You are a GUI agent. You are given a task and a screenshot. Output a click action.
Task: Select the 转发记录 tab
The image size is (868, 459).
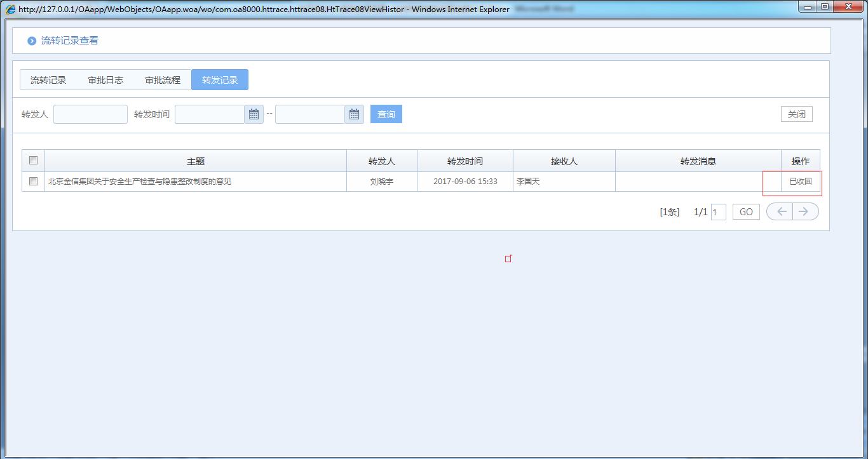[219, 79]
